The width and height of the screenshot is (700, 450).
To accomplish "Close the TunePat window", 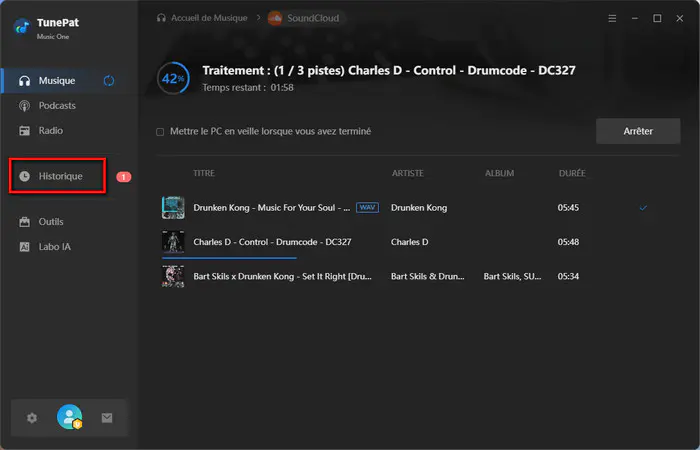I will (x=679, y=18).
